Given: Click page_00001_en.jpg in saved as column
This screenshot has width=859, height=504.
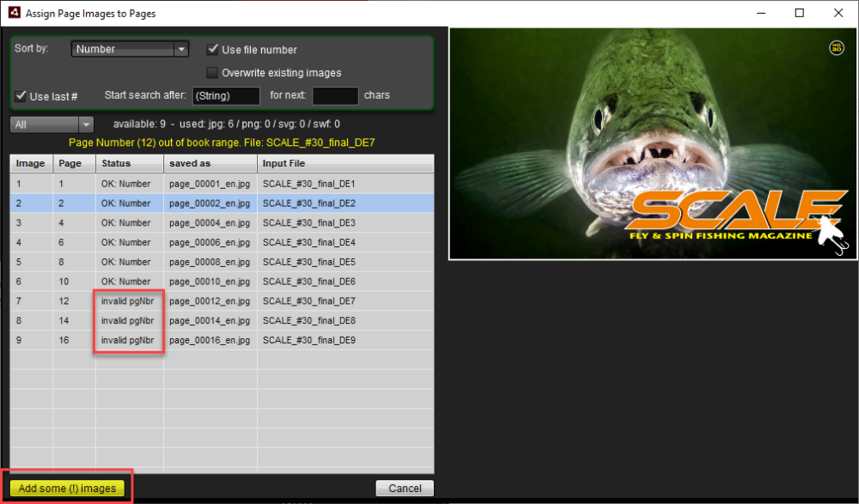Looking at the screenshot, I should (210, 184).
